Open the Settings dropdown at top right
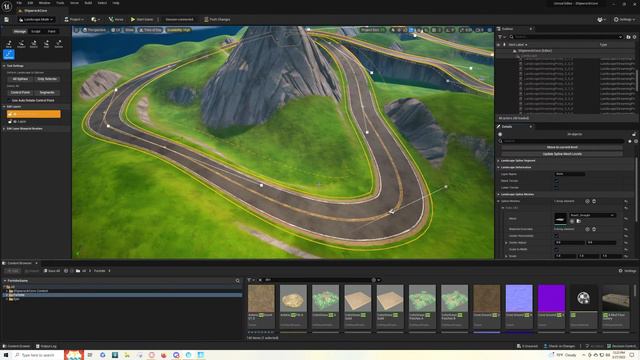640x360 pixels. (x=624, y=20)
